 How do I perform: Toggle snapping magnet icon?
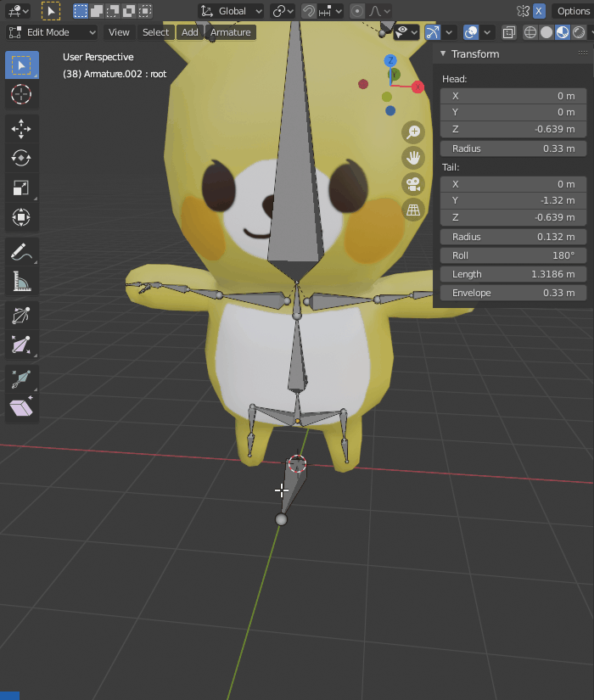pyautogui.click(x=308, y=11)
